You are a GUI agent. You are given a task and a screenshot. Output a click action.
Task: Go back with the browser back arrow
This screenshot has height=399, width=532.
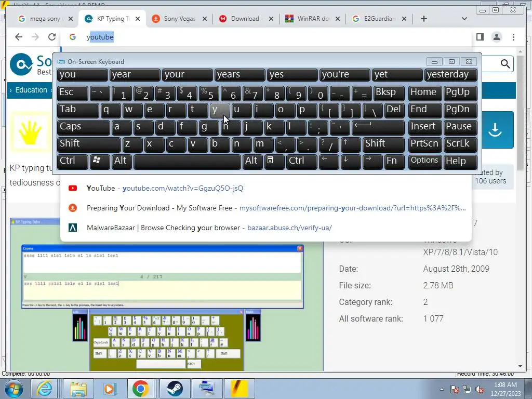19,37
